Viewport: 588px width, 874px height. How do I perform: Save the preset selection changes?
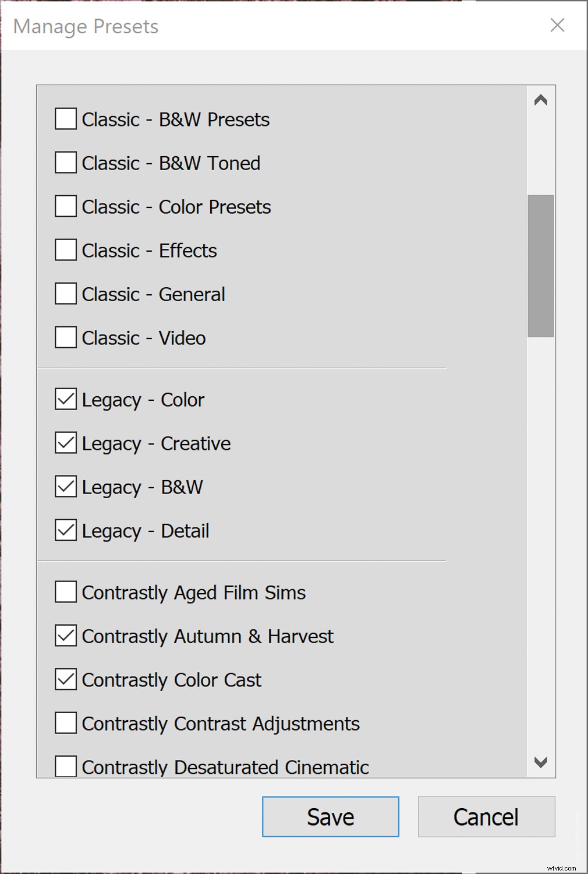(x=330, y=816)
